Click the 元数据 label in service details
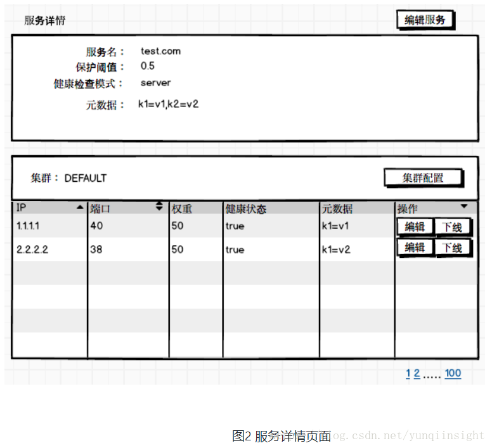The image size is (492, 448). 105,105
